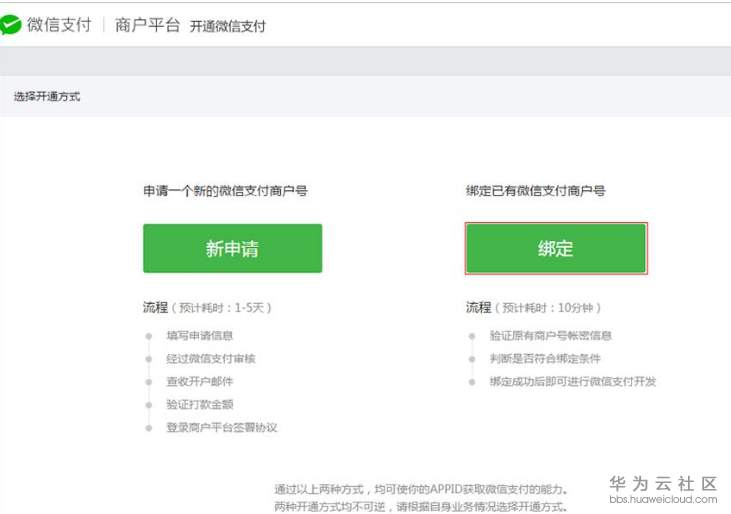Click step 判断是否符合绑定条件

(x=545, y=358)
